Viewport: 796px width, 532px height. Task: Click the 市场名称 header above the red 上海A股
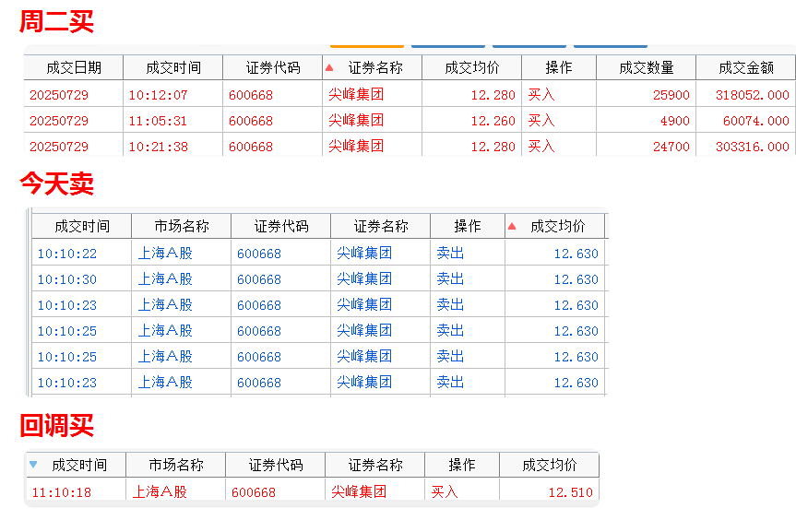pos(175,465)
